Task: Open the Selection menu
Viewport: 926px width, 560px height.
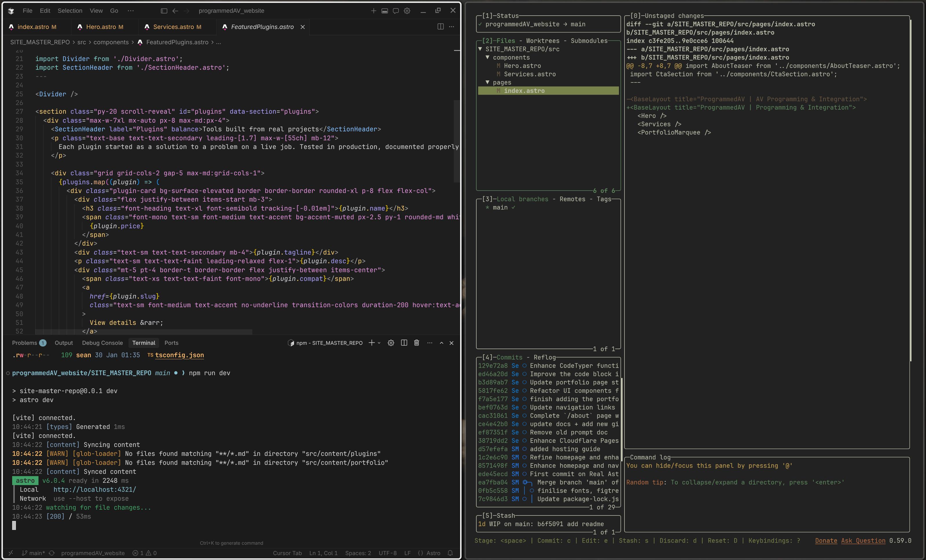Action: point(70,10)
